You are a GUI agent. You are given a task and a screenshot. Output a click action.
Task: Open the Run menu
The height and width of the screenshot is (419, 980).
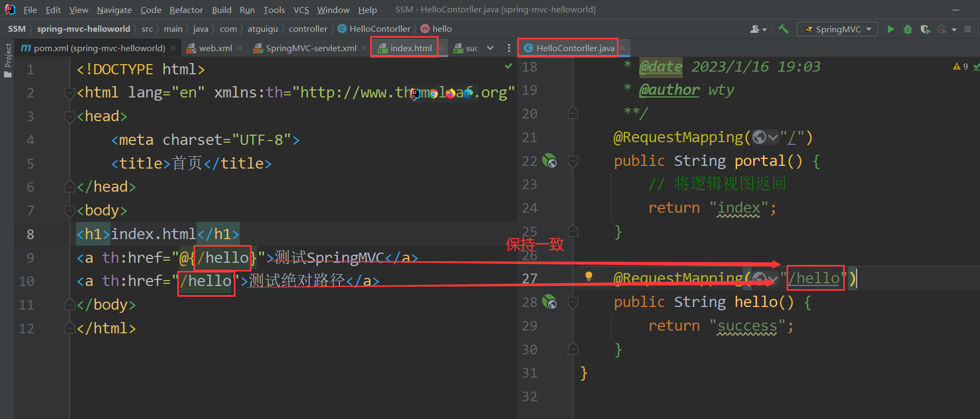(247, 10)
